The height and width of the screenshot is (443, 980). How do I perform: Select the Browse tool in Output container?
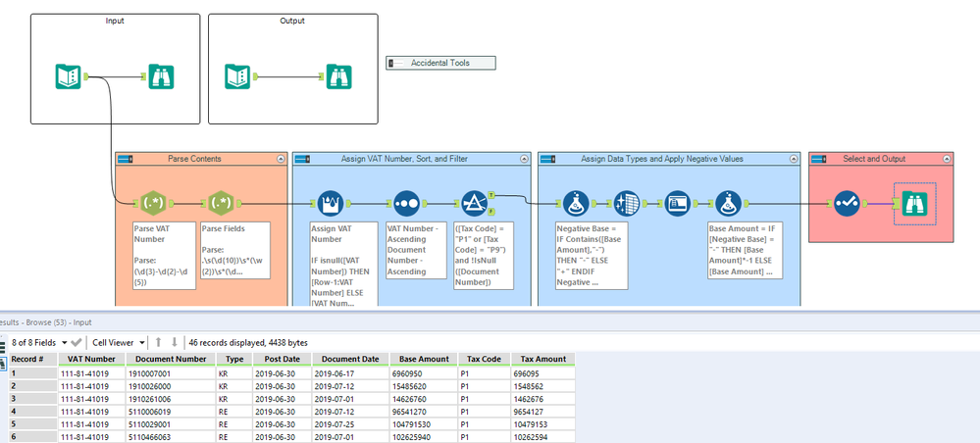point(338,76)
